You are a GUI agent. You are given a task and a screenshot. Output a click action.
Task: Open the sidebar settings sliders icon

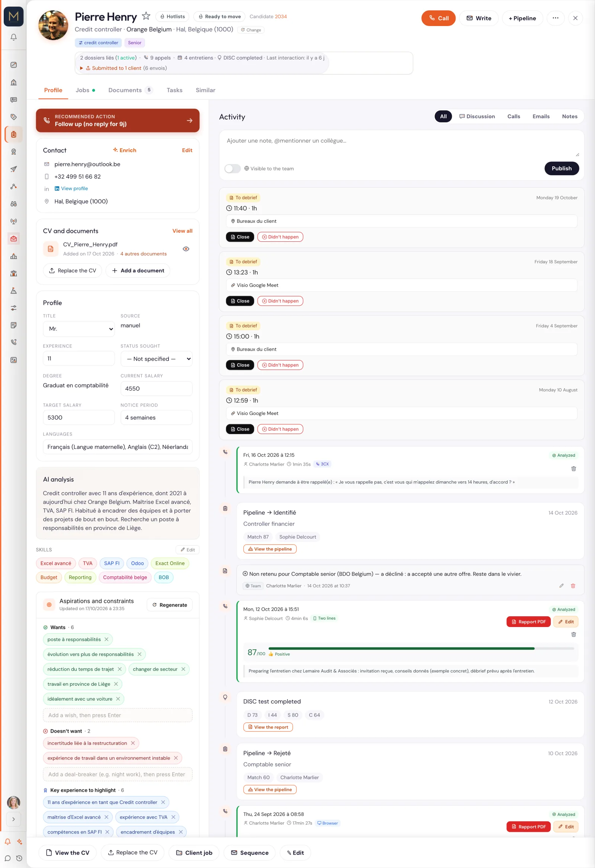[13, 308]
